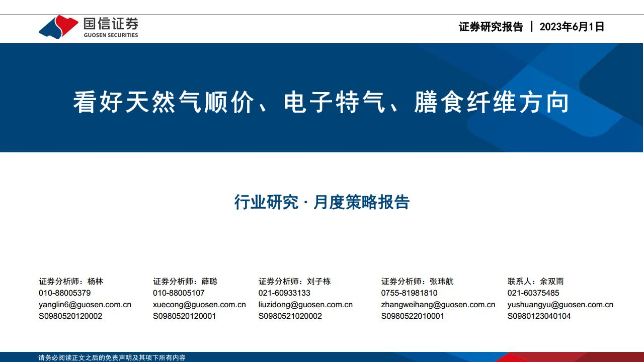Click phone number 0755-81981810

[x=409, y=293]
